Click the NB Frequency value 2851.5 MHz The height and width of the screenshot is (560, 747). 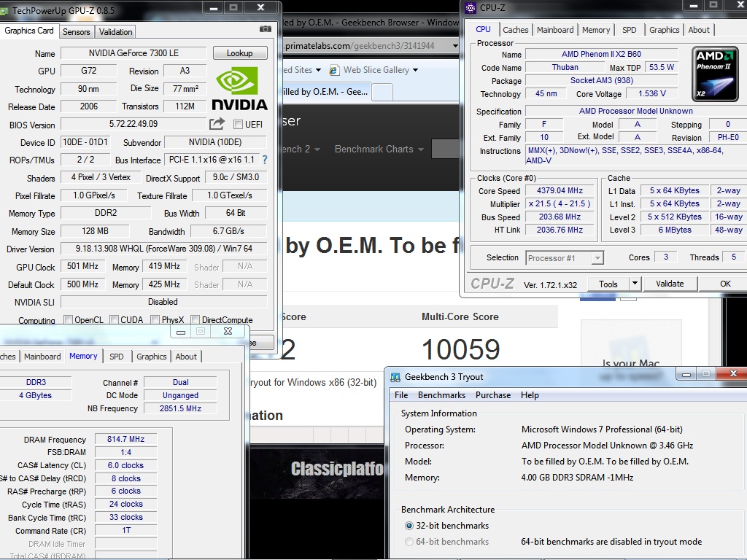point(180,408)
